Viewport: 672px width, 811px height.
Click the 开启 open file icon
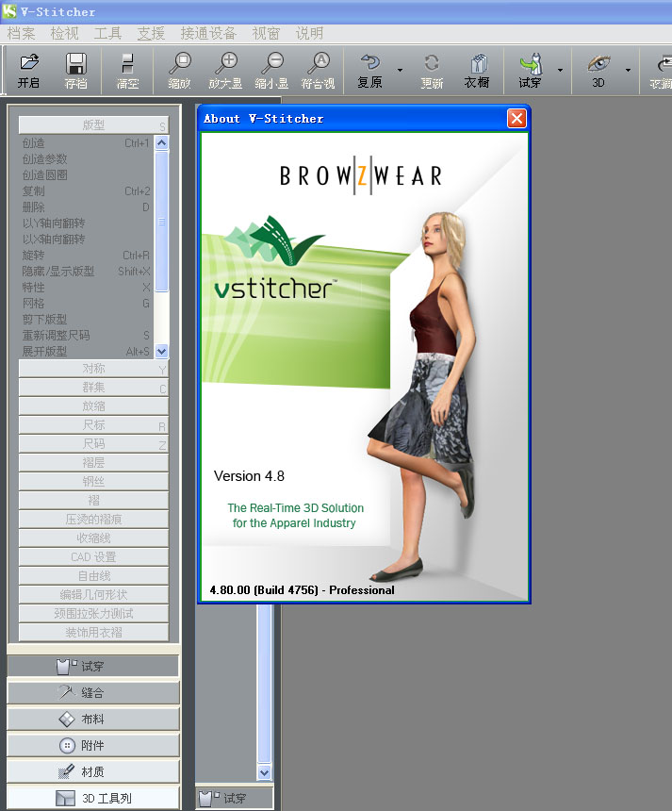(x=29, y=63)
